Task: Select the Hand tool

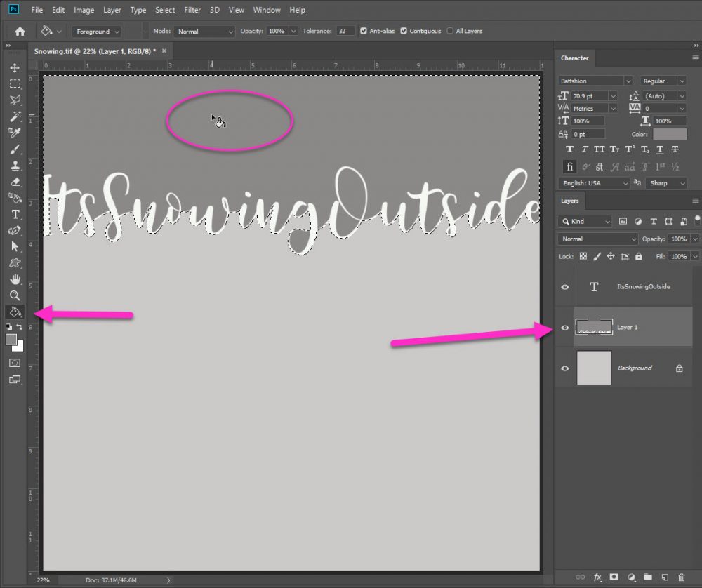Action: 15,279
